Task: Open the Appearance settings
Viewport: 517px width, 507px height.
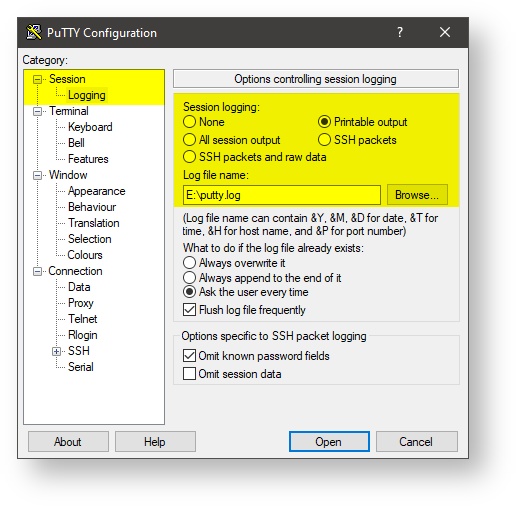Action: click(97, 191)
